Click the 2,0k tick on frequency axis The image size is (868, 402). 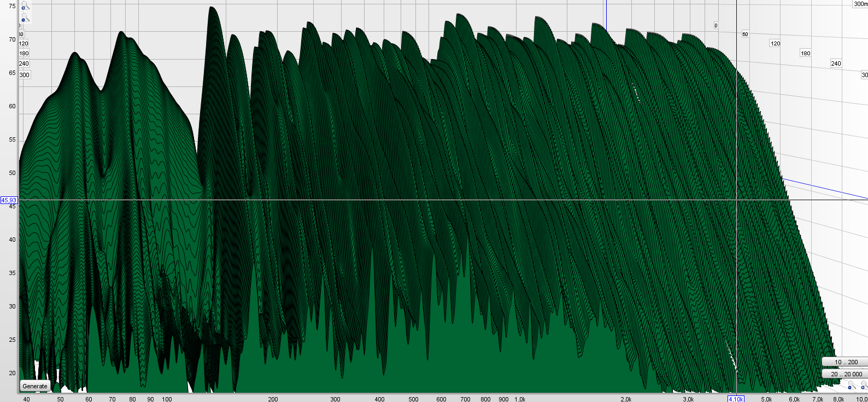tap(626, 399)
